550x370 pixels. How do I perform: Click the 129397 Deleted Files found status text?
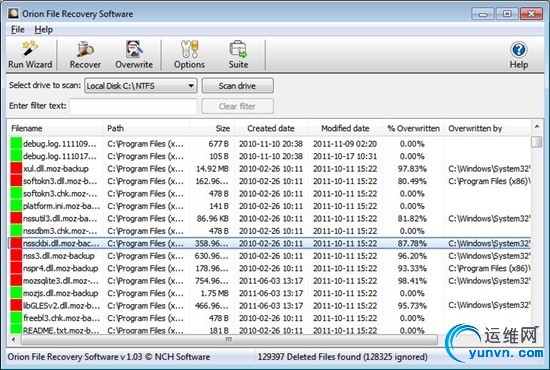coord(342,357)
